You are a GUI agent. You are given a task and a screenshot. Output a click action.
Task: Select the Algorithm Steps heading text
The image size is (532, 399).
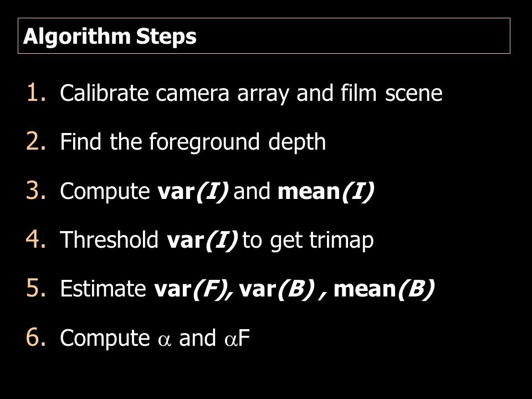tap(110, 37)
